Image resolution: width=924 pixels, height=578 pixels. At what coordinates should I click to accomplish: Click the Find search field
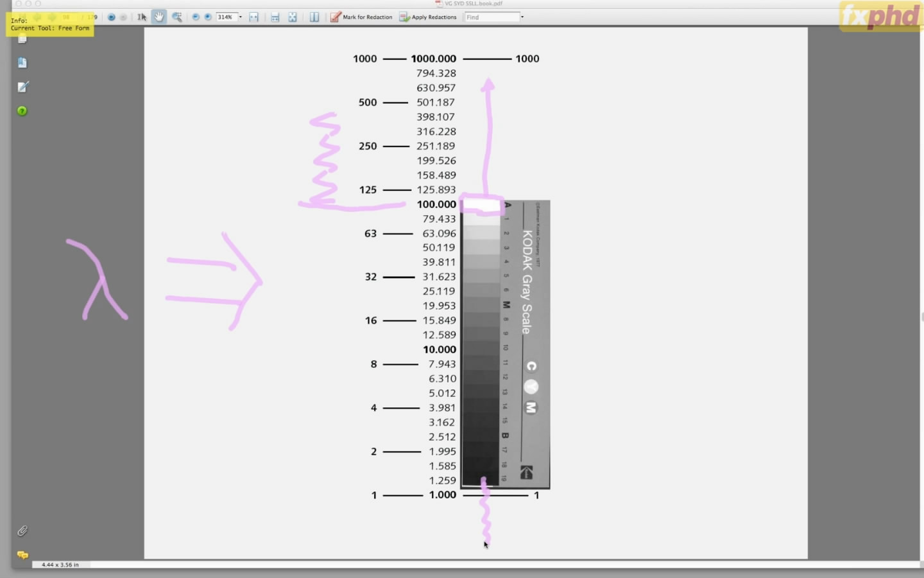click(x=492, y=17)
